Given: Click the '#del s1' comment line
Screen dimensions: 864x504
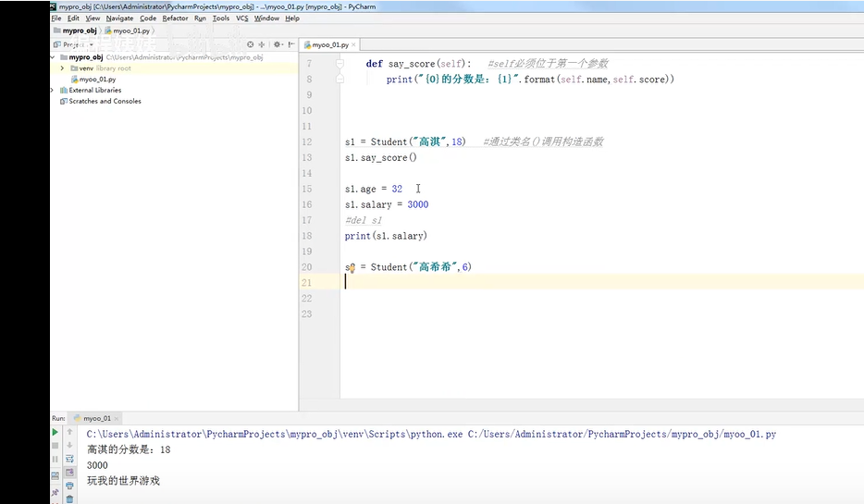Looking at the screenshot, I should click(364, 220).
